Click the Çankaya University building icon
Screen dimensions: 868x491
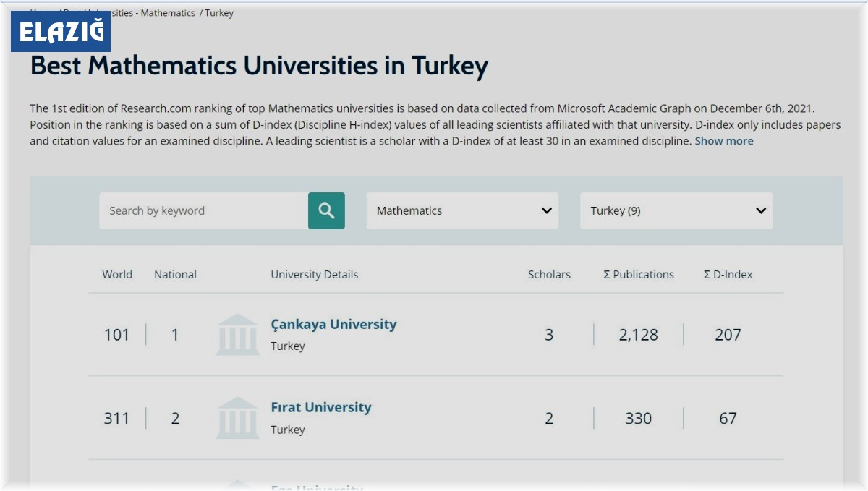click(x=237, y=335)
